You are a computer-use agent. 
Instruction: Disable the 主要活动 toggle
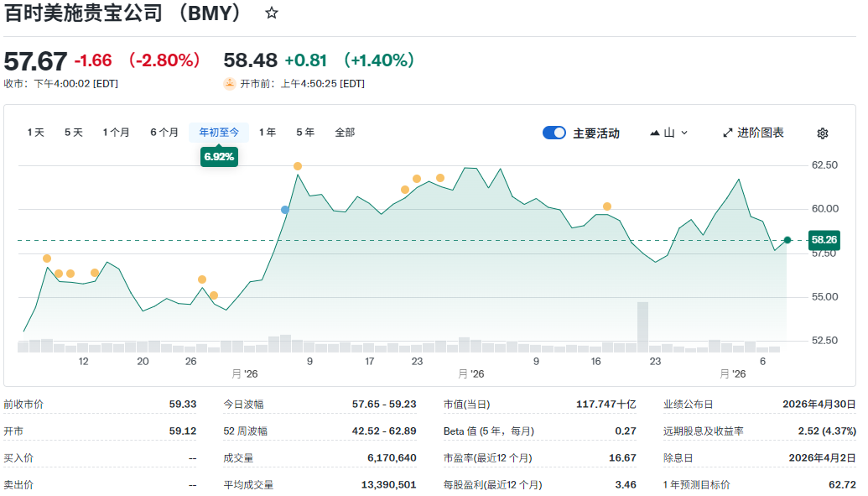point(554,133)
